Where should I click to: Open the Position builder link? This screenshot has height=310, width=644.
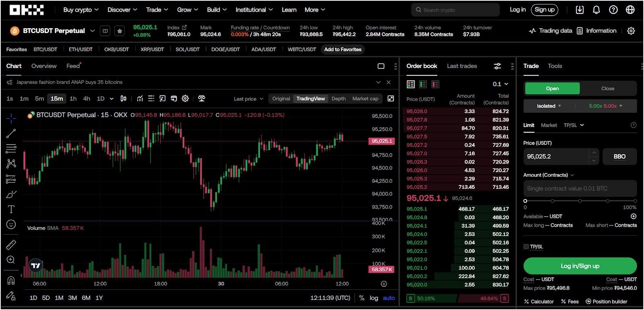(607, 302)
